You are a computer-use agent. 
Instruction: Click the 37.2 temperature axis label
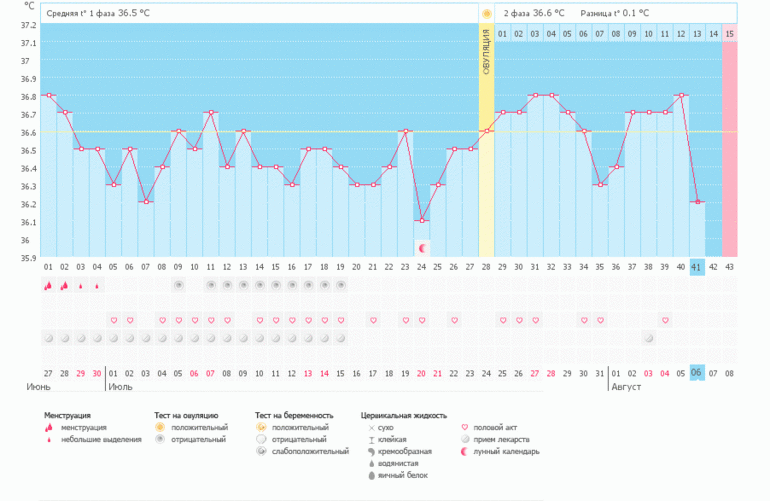tap(28, 25)
